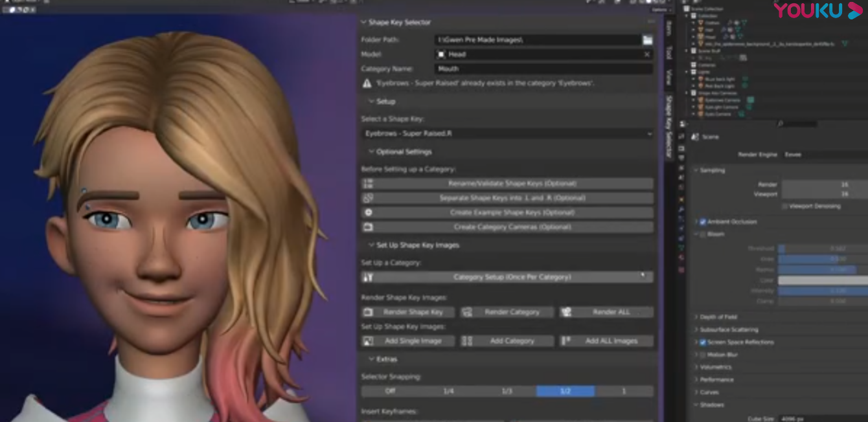The width and height of the screenshot is (868, 422).
Task: Open the folder browser for Folder Path
Action: pyautogui.click(x=647, y=40)
